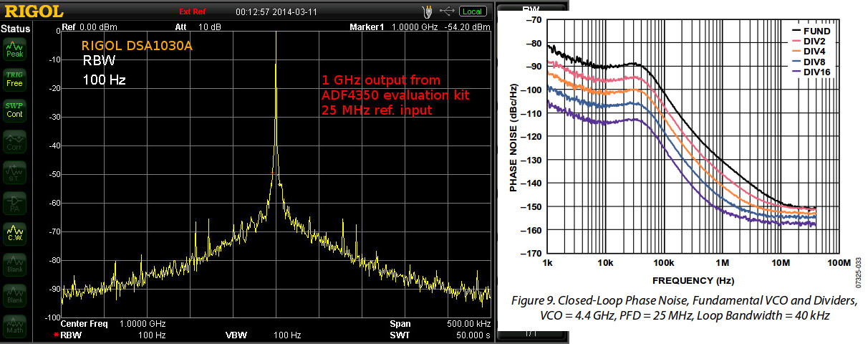
Task: Click the SWT 50.000 s readout
Action: point(440,335)
